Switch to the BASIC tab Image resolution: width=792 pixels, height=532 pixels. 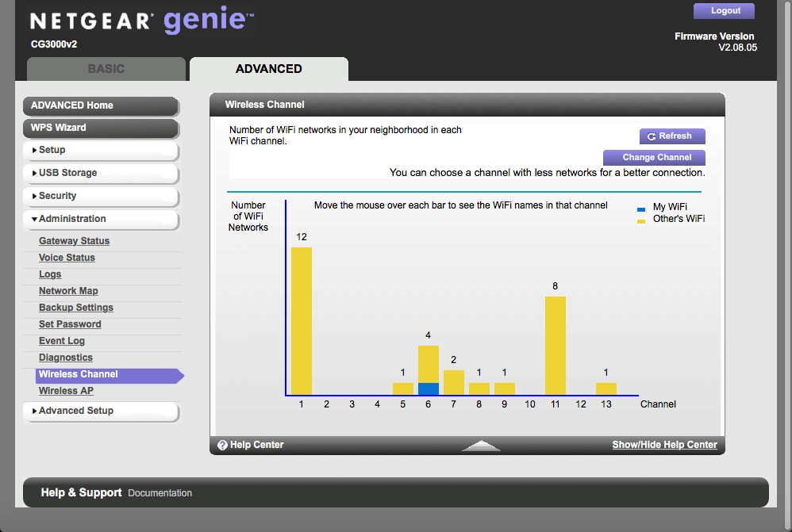coord(106,69)
